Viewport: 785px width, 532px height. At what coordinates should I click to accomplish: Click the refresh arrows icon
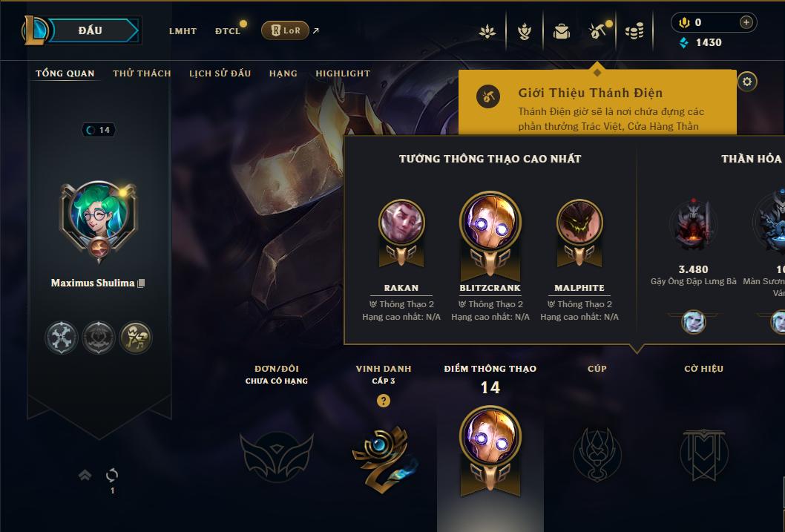112,475
